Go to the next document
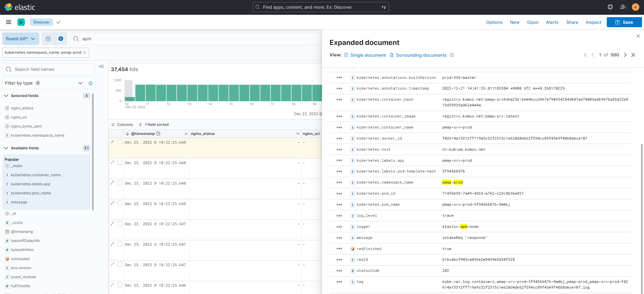Screen dimensions: 644x294 tap(625, 55)
